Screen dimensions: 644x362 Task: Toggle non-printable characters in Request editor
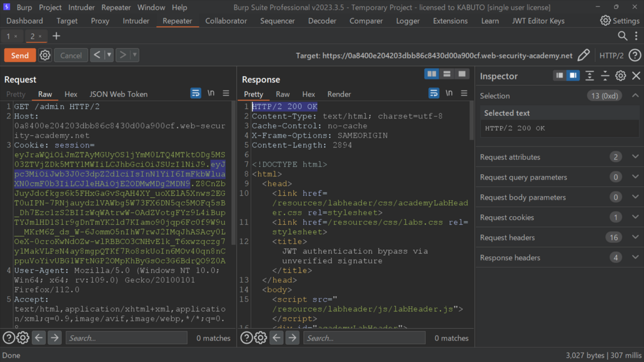point(211,93)
